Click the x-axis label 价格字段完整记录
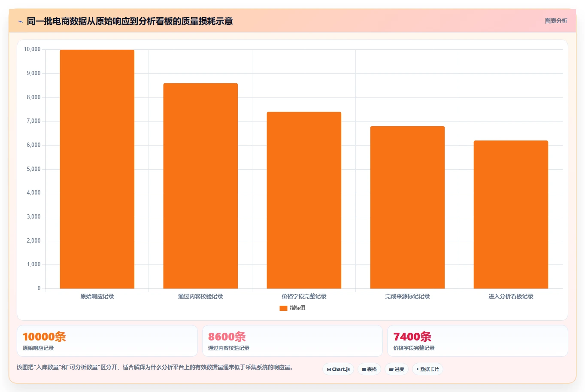 point(304,296)
